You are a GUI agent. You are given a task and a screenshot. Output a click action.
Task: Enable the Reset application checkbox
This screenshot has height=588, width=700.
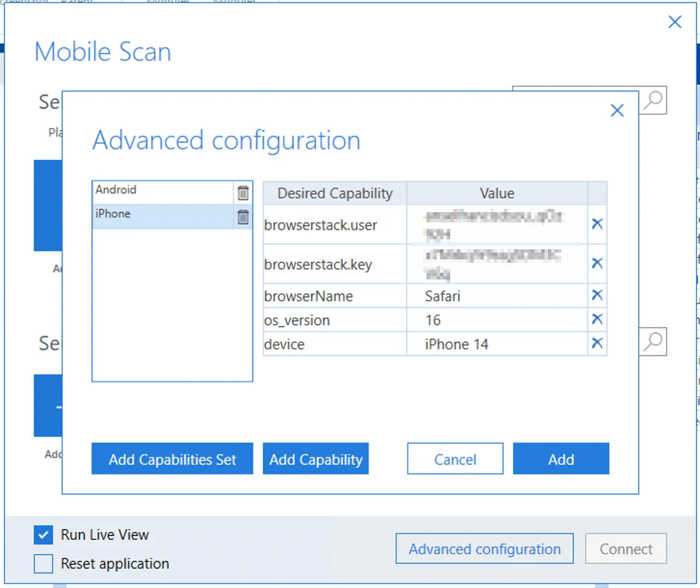[x=43, y=563]
